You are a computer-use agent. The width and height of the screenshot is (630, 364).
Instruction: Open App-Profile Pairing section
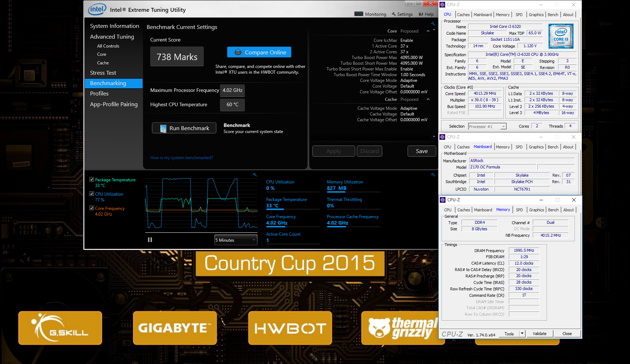tap(114, 104)
